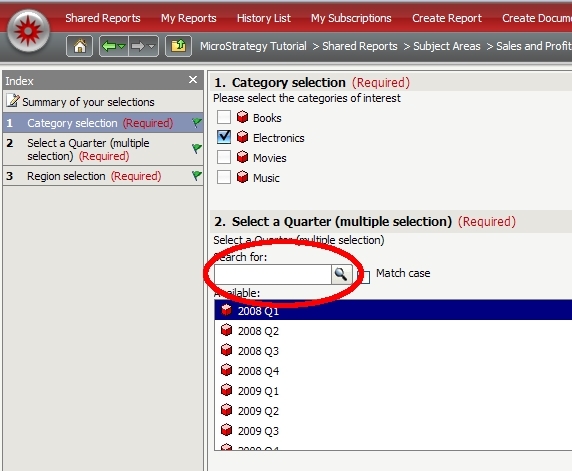Check the Movies category
This screenshot has width=572, height=471.
[x=224, y=157]
